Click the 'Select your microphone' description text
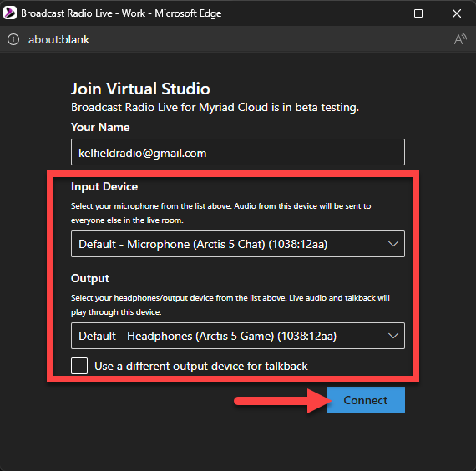This screenshot has height=471, width=476. [x=220, y=213]
